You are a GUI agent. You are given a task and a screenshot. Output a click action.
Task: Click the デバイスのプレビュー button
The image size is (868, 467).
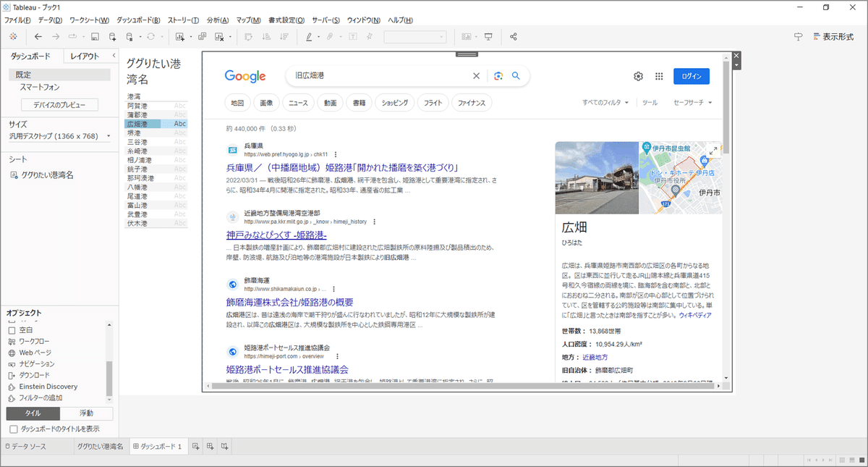point(59,105)
